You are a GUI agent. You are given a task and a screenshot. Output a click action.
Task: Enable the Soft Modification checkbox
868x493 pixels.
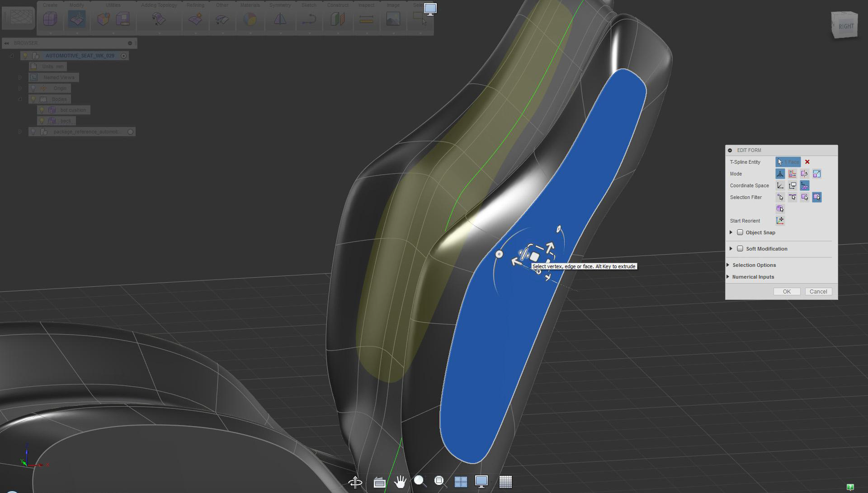[740, 249]
